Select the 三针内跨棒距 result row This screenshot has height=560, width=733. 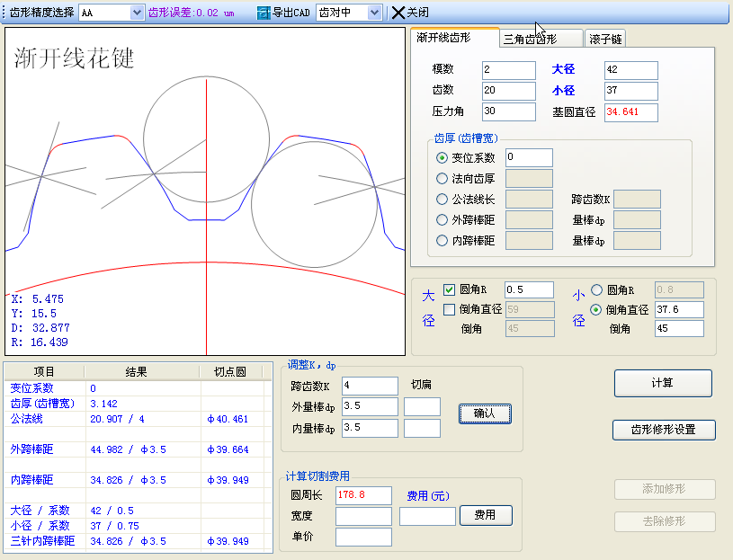coord(138,541)
